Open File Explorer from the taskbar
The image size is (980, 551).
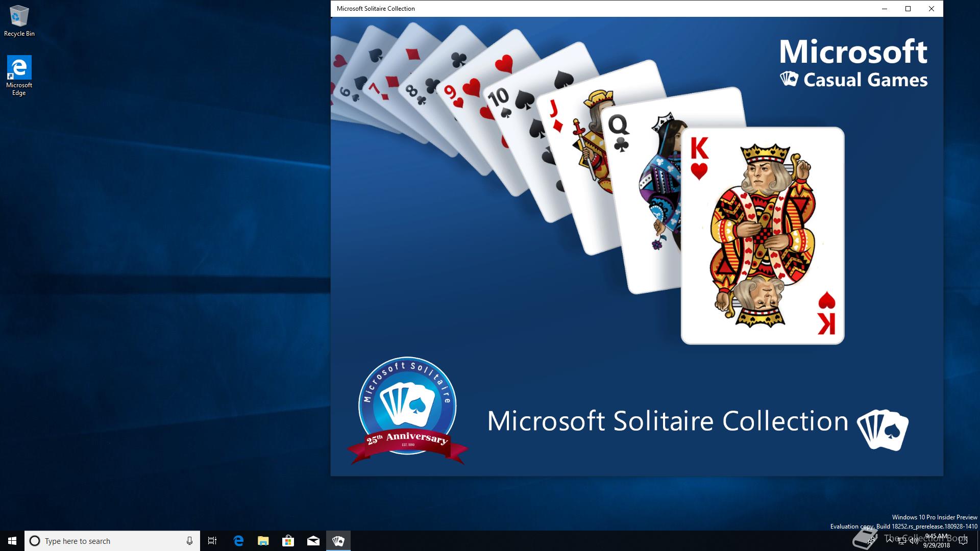pyautogui.click(x=263, y=541)
